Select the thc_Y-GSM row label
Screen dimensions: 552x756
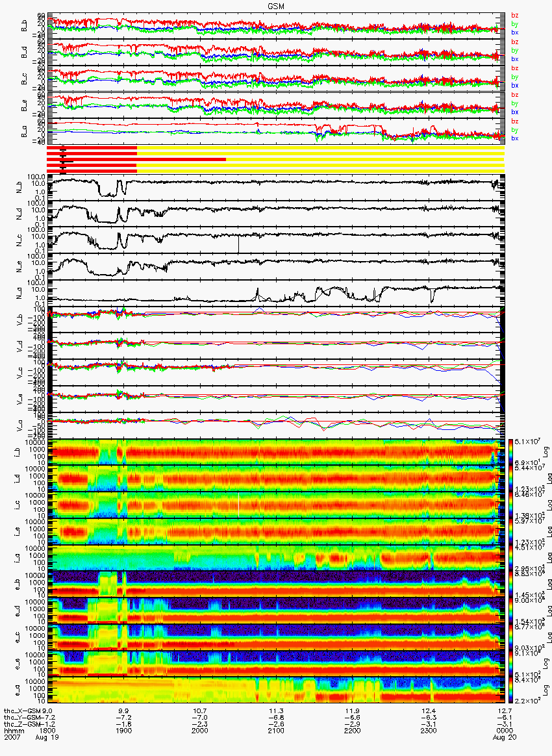pos(23,718)
